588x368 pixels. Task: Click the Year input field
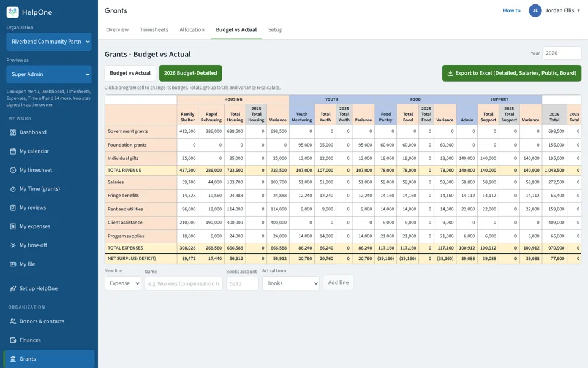pyautogui.click(x=562, y=53)
